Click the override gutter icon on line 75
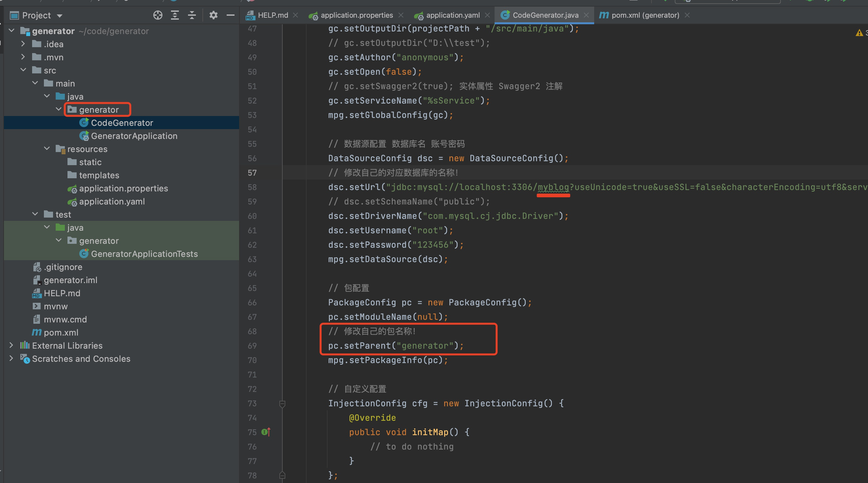Image resolution: width=868 pixels, height=483 pixels. (x=266, y=432)
